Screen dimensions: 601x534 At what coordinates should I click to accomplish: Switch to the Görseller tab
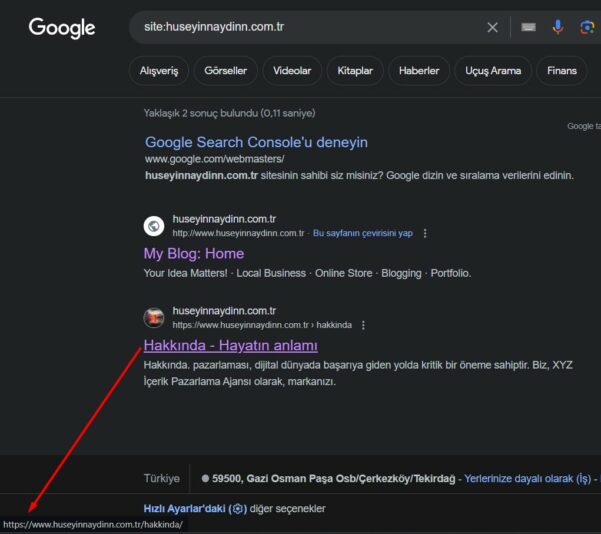coord(225,71)
